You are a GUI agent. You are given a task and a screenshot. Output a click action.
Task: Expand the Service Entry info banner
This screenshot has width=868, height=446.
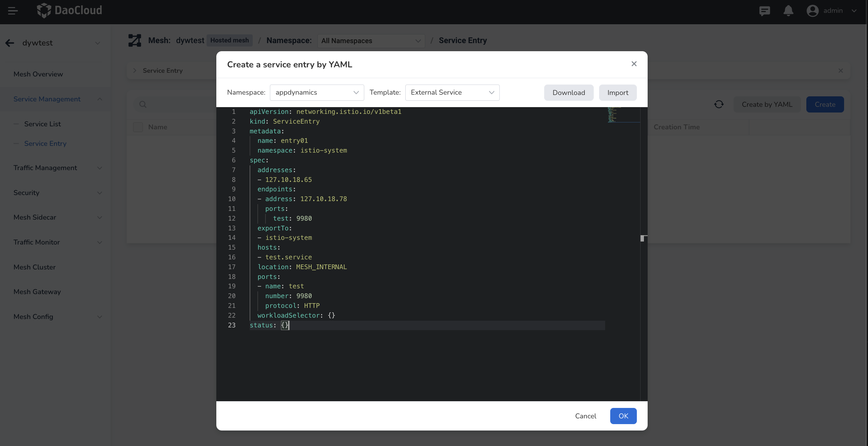134,70
